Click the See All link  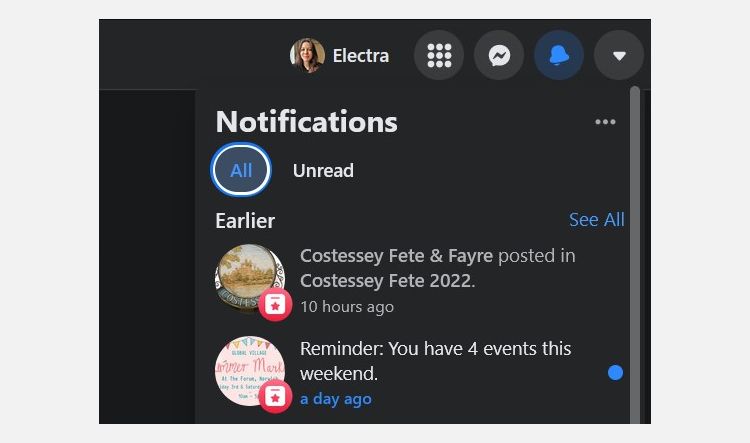coord(596,220)
